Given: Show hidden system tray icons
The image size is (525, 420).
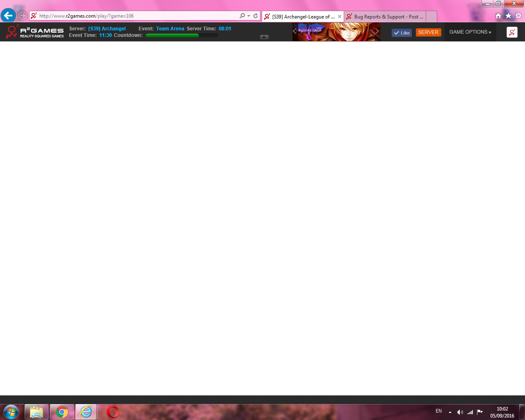Looking at the screenshot, I should 450,412.
